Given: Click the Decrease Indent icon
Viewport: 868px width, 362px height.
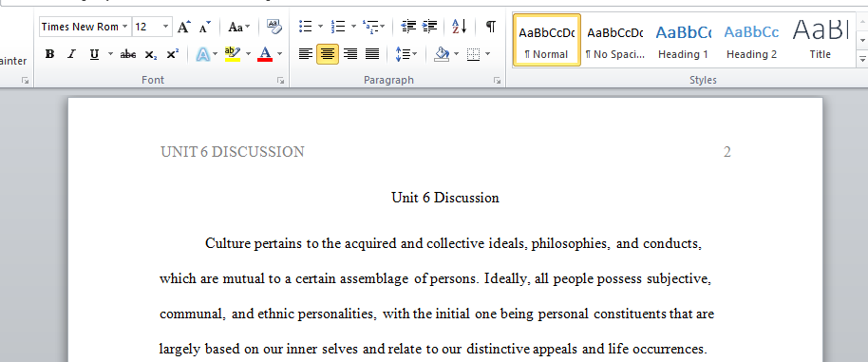Looking at the screenshot, I should [x=408, y=26].
